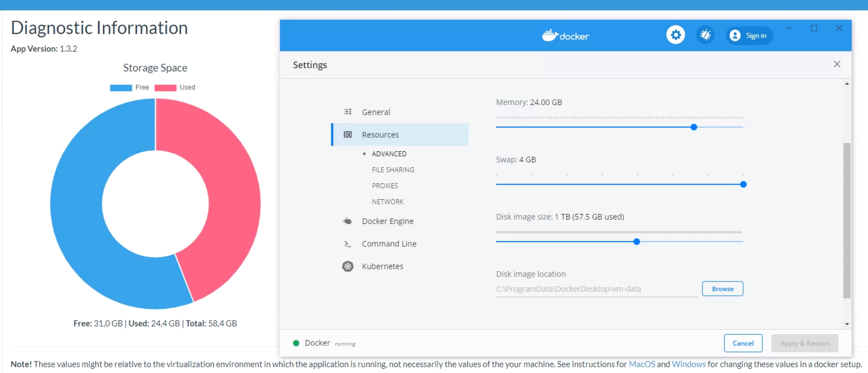Open Docker settings gear icon

(676, 35)
